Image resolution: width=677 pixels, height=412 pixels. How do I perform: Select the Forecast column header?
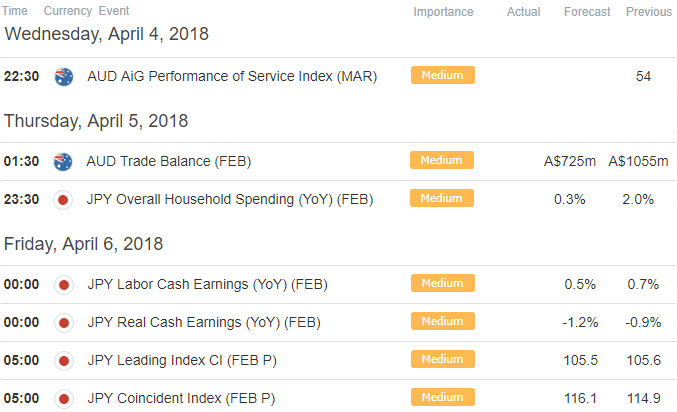pyautogui.click(x=587, y=12)
